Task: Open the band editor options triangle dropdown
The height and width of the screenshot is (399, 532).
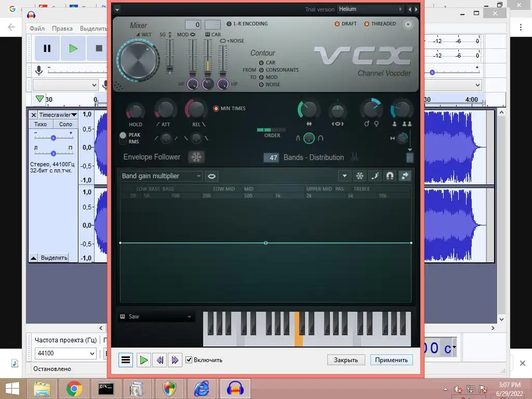Action: (344, 176)
